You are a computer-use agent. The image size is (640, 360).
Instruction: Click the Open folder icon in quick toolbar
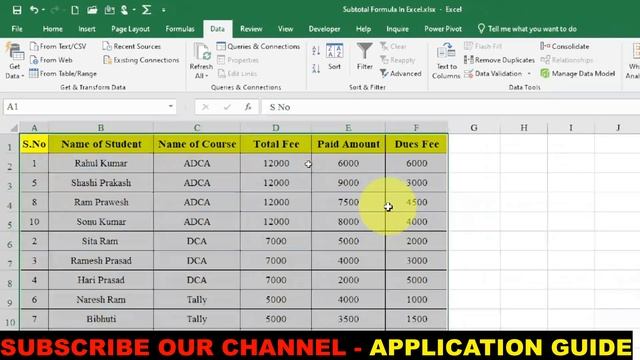(x=92, y=10)
